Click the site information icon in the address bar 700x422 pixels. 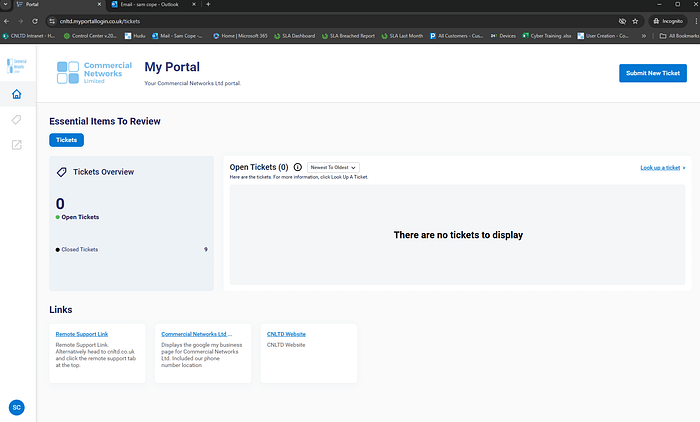click(52, 21)
